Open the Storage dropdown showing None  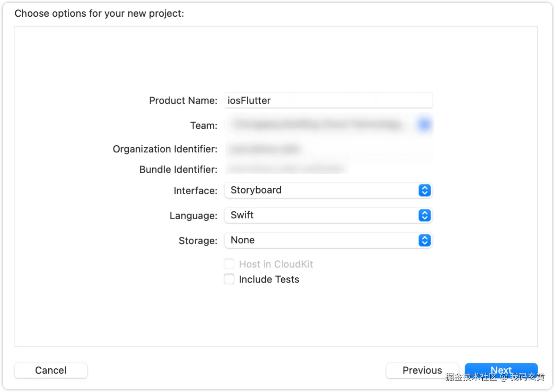(323, 240)
